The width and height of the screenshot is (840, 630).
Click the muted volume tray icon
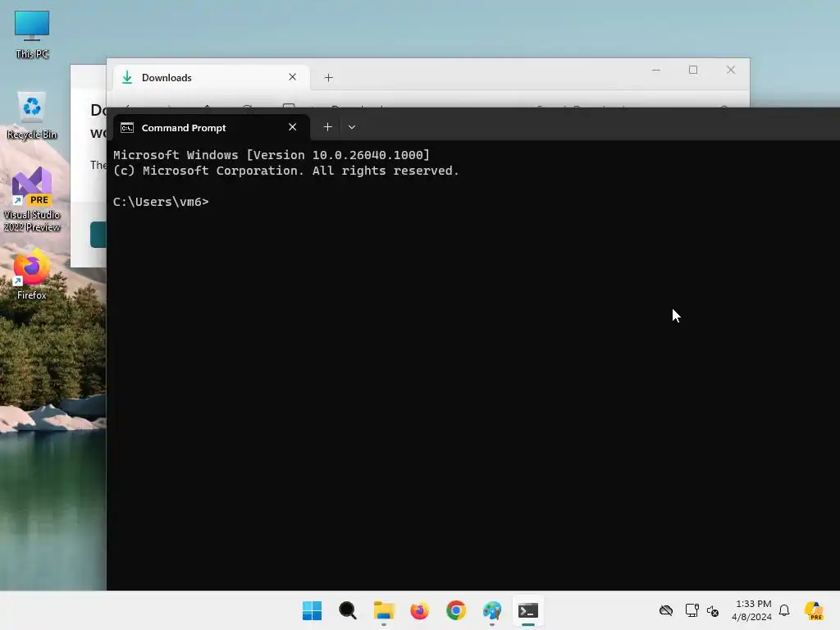point(713,610)
